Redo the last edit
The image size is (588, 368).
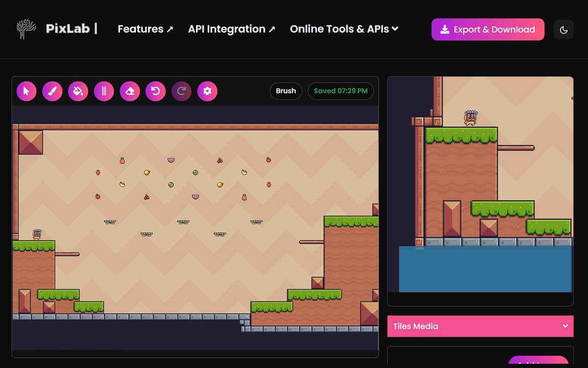click(x=181, y=90)
